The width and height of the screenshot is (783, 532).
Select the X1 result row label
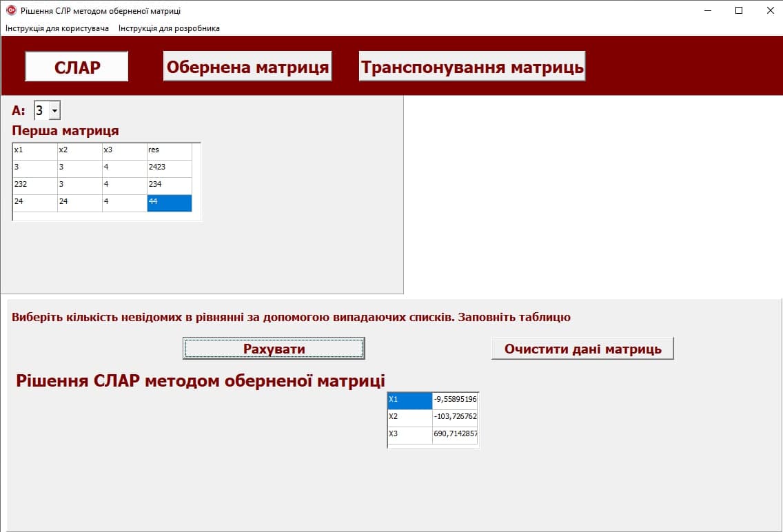tap(409, 401)
